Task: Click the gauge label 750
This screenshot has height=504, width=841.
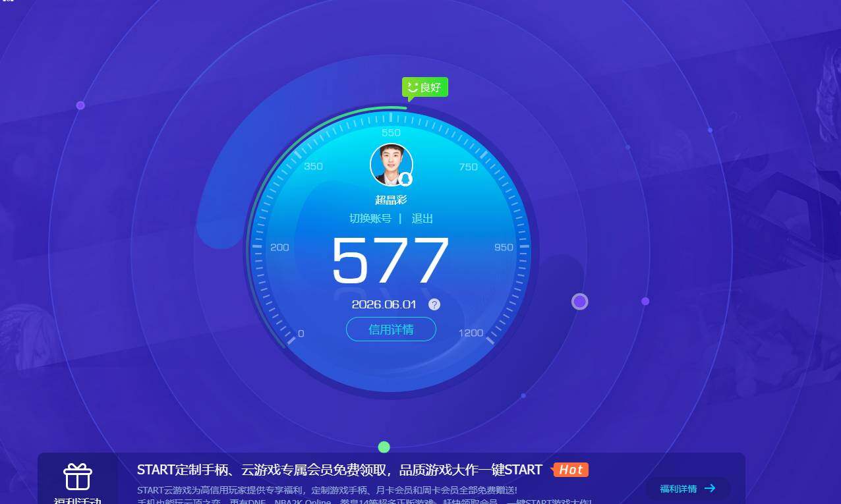Action: (468, 167)
